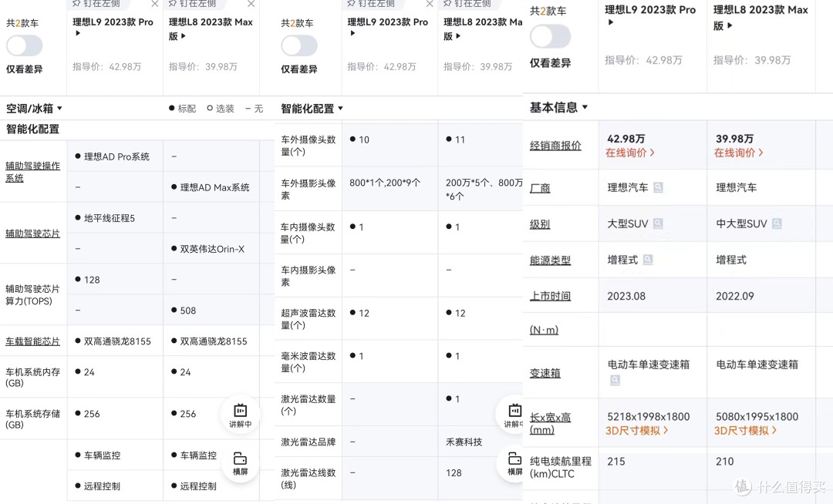
Task: Select the 激光雷达品牌 row label
Action: [308, 442]
